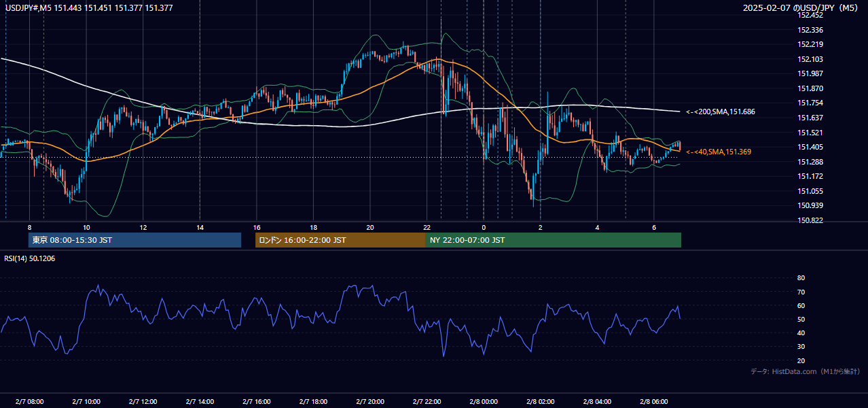The height and width of the screenshot is (408, 868).
Task: Click price axis value 151.288
Action: coord(810,162)
